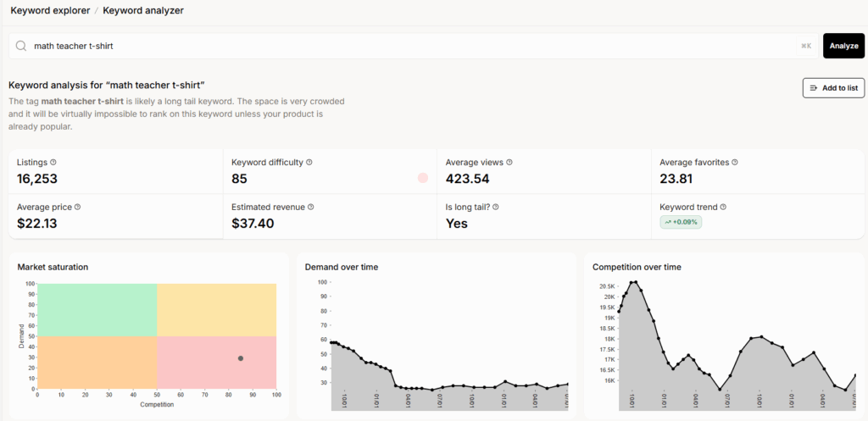Open Is long tail info icon
The image size is (868, 421).
[495, 207]
